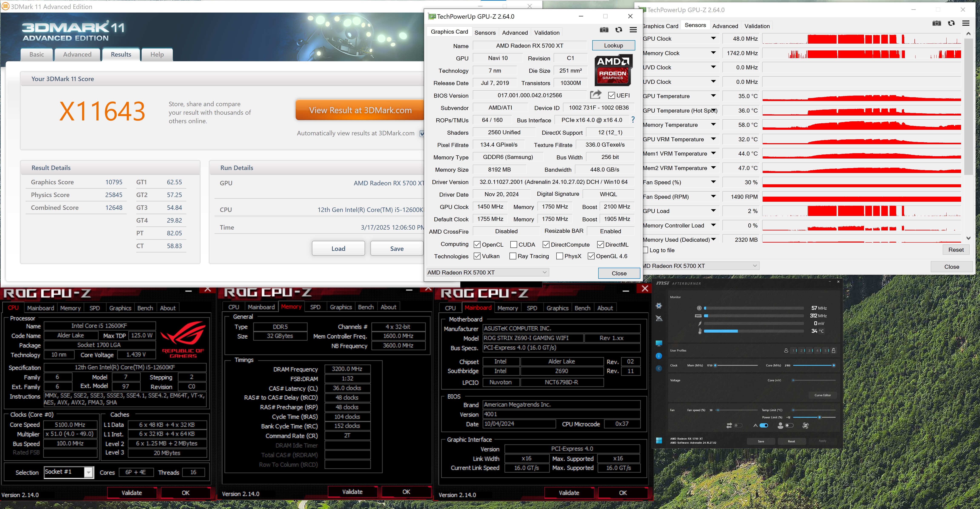Click the question mark next to Bus Interface
Image resolution: width=980 pixels, height=509 pixels.
pyautogui.click(x=633, y=120)
